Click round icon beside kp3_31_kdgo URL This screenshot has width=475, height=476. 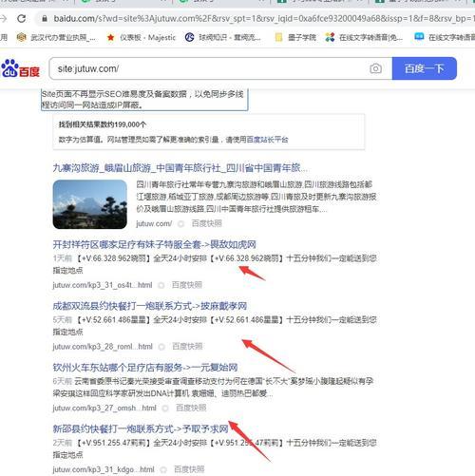point(163,469)
